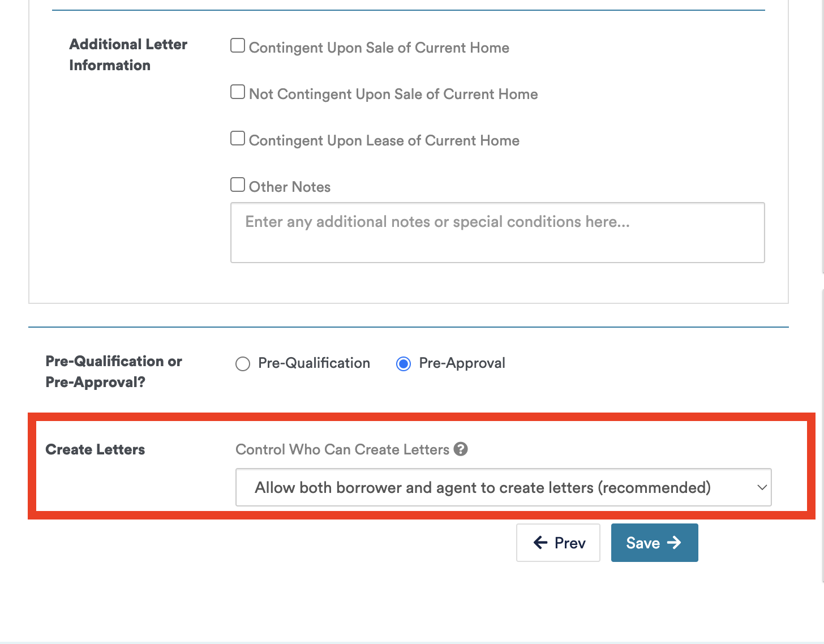Click the "Other Notes" label text
824x644 pixels.
[289, 187]
